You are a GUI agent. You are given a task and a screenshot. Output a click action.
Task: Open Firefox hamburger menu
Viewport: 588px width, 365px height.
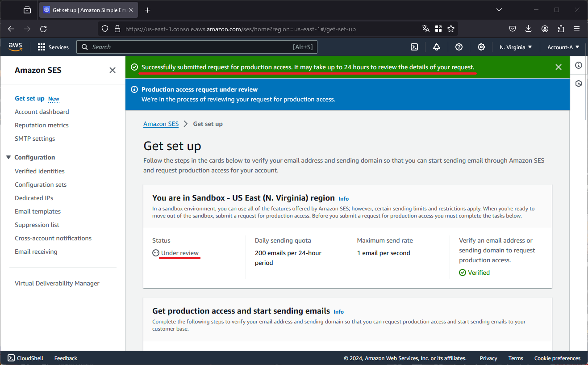click(x=577, y=29)
